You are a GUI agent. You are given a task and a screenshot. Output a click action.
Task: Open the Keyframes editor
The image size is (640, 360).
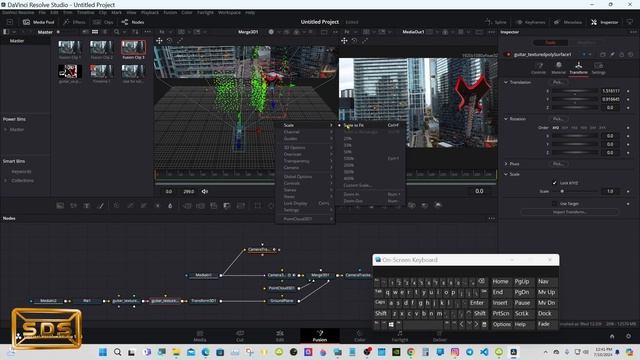tap(531, 22)
